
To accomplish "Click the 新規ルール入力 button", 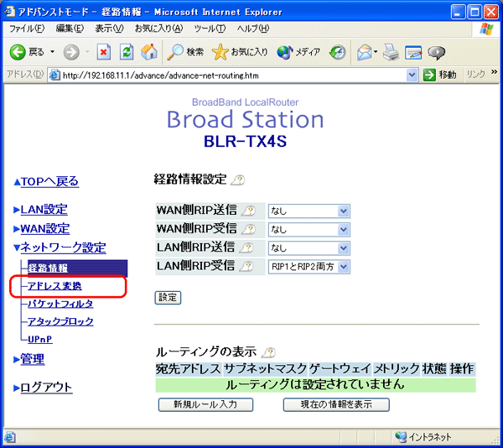I will pyautogui.click(x=205, y=404).
